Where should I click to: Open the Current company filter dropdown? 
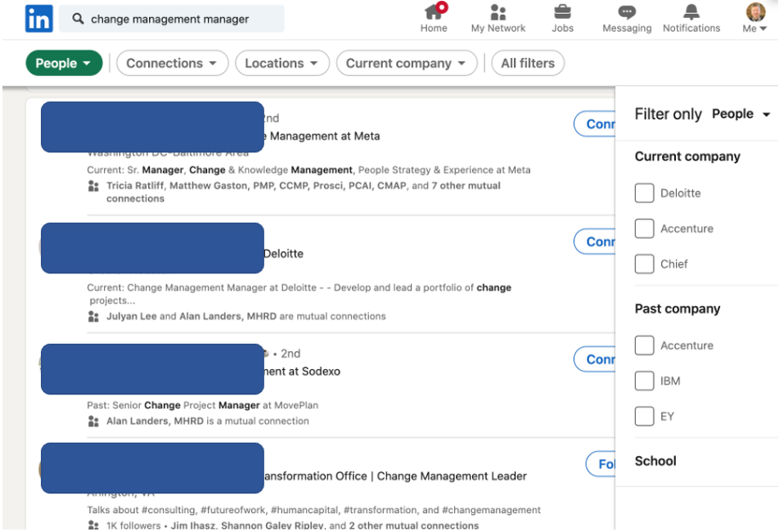click(x=406, y=63)
